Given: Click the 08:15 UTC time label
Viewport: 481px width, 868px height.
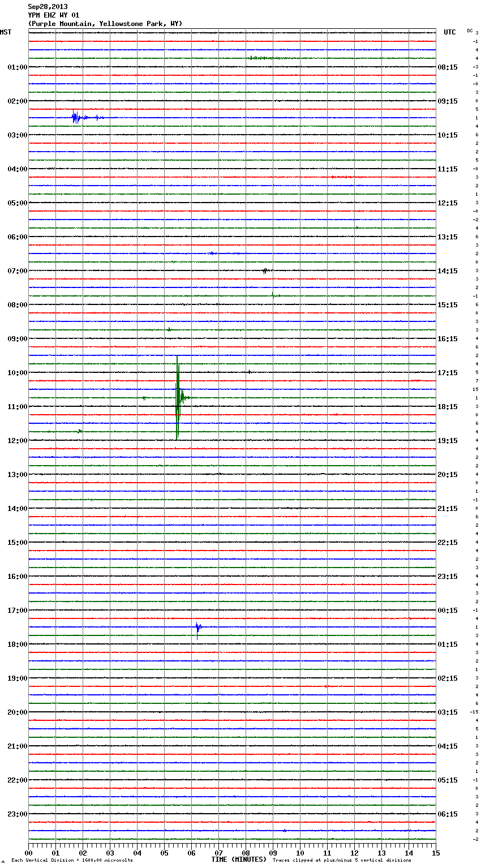Looking at the screenshot, I should click(x=448, y=67).
